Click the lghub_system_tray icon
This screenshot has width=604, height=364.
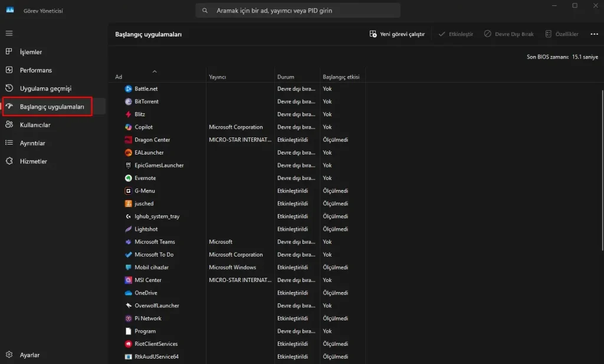[x=128, y=216]
